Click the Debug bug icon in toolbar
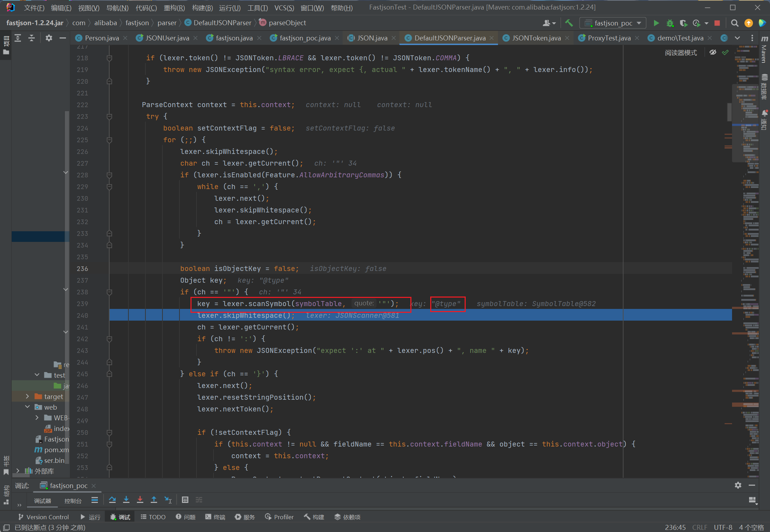770x532 pixels. [x=670, y=23]
